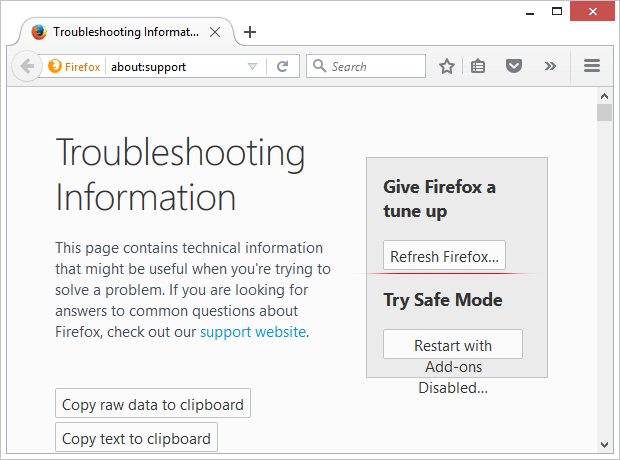620x460 pixels.
Task: Click the 'Troubleshooting Information' heading
Action: click(180, 174)
